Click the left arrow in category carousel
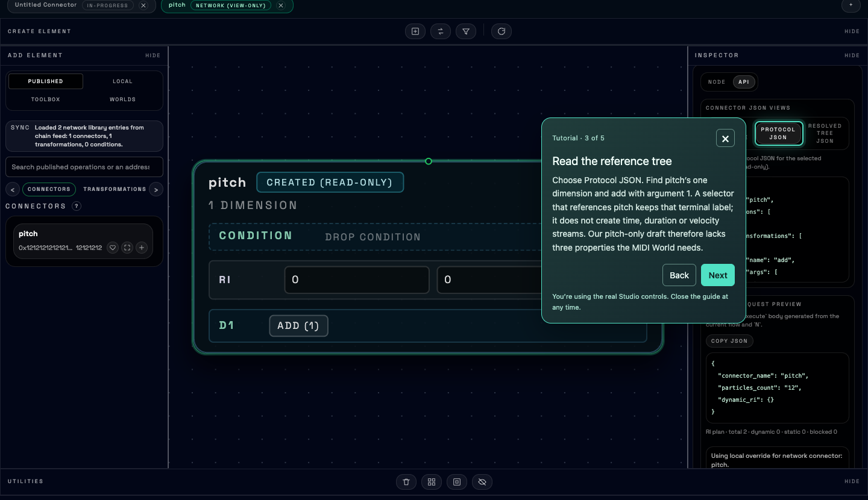Image resolution: width=868 pixels, height=500 pixels. click(x=12, y=189)
